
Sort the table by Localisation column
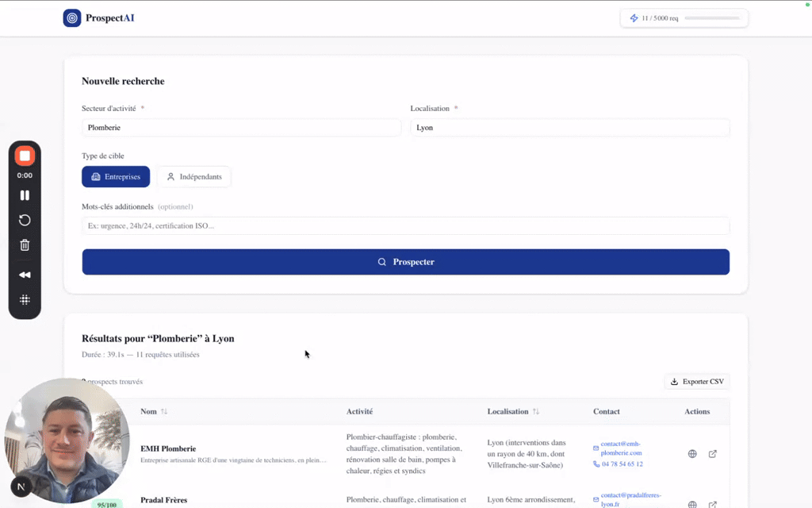513,412
